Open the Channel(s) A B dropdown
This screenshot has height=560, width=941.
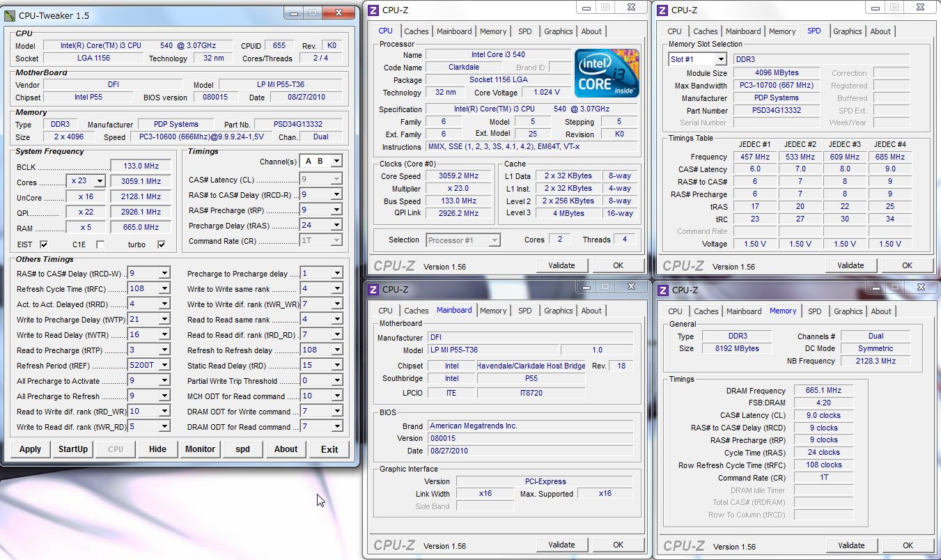pyautogui.click(x=336, y=161)
